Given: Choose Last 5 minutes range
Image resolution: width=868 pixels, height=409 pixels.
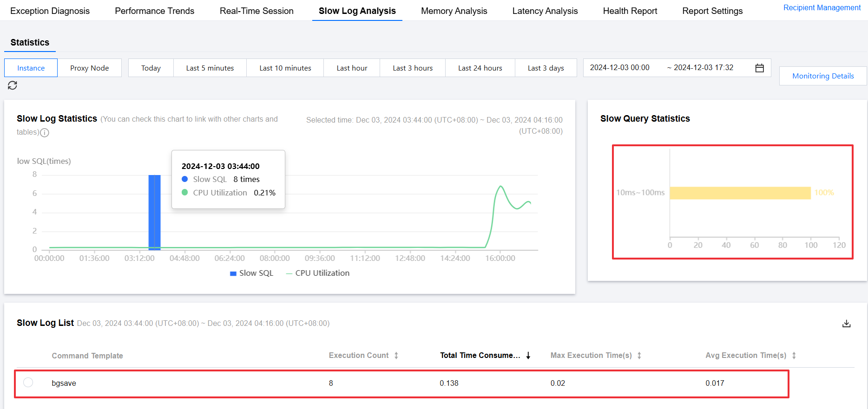Looking at the screenshot, I should point(210,68).
